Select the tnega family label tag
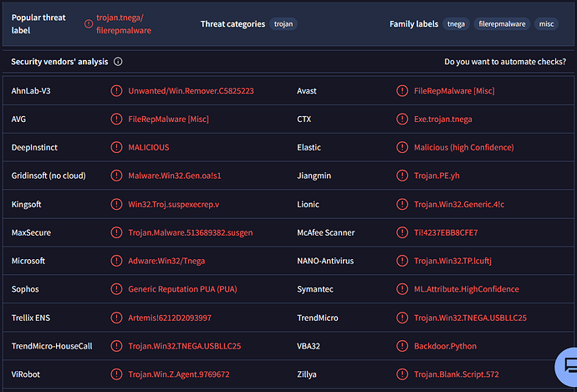 [456, 24]
